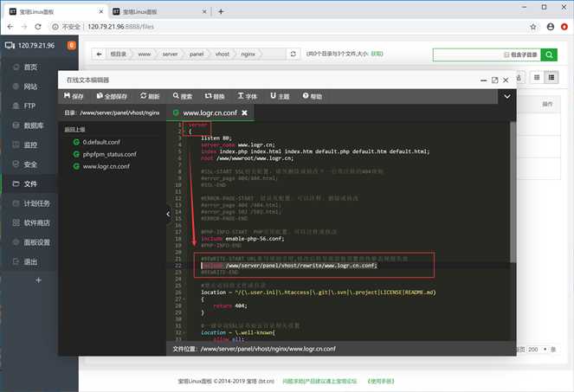Save the file with 保存 toolbar button
574x392 pixels.
pyautogui.click(x=74, y=96)
